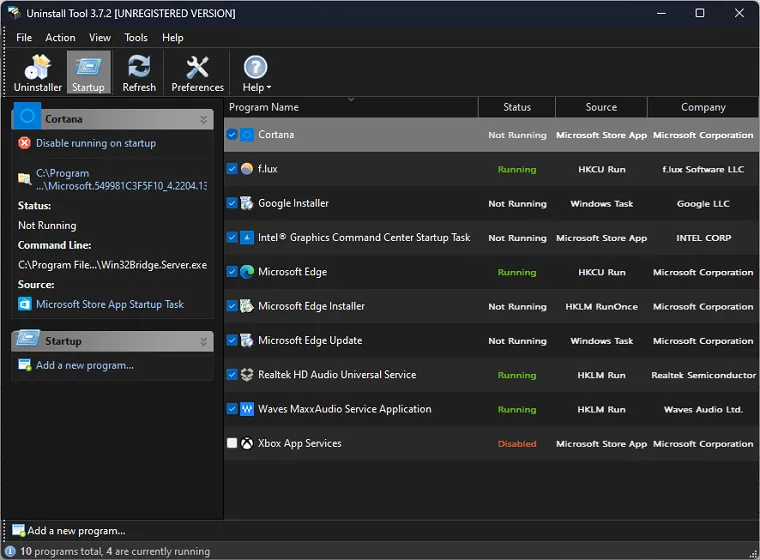The height and width of the screenshot is (560, 760).
Task: Click the INTEL CORP company cell
Action: [x=703, y=238]
